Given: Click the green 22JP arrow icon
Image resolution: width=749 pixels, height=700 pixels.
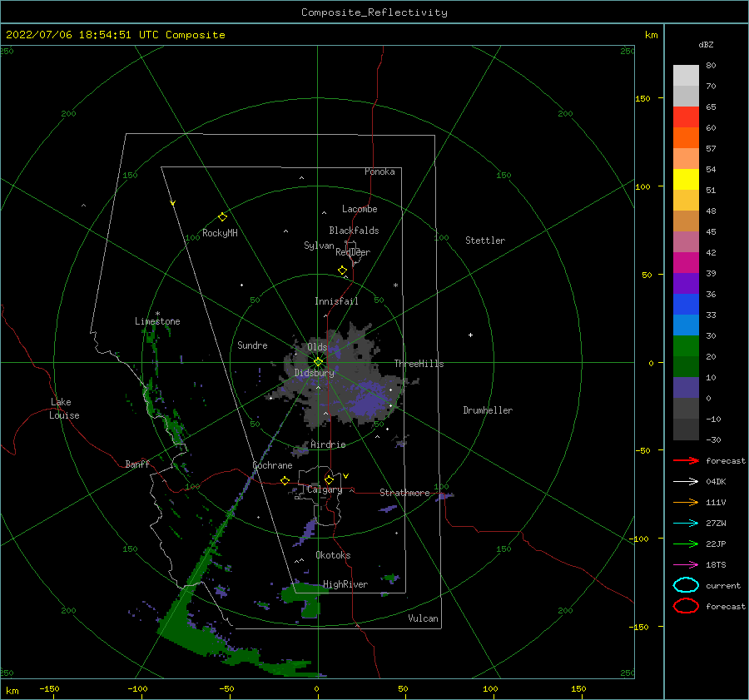Looking at the screenshot, I should (686, 544).
